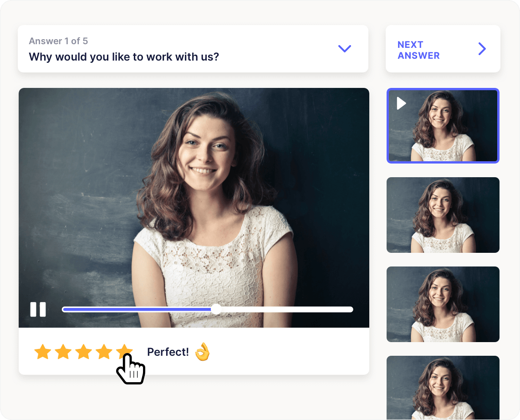Click the video progress slider handle
The width and height of the screenshot is (520, 420).
coord(216,309)
